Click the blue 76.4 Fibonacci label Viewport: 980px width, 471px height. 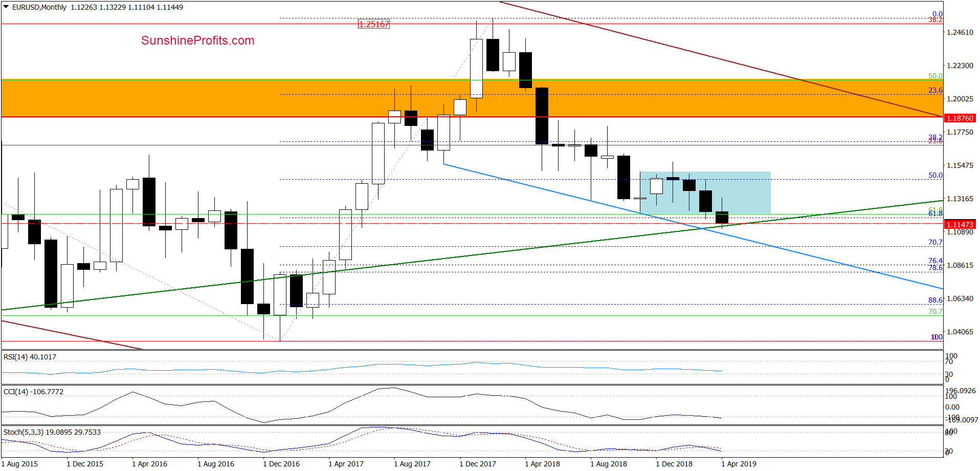coord(935,261)
